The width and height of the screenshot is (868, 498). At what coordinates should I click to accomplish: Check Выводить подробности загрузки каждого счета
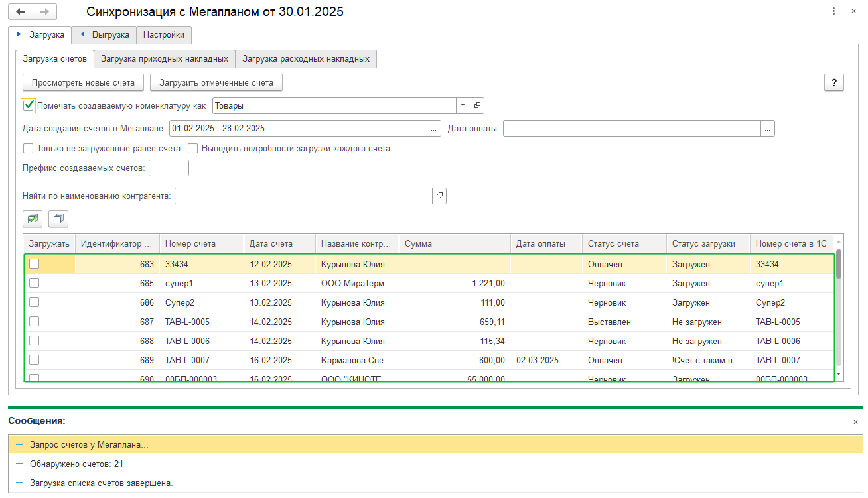(x=193, y=149)
